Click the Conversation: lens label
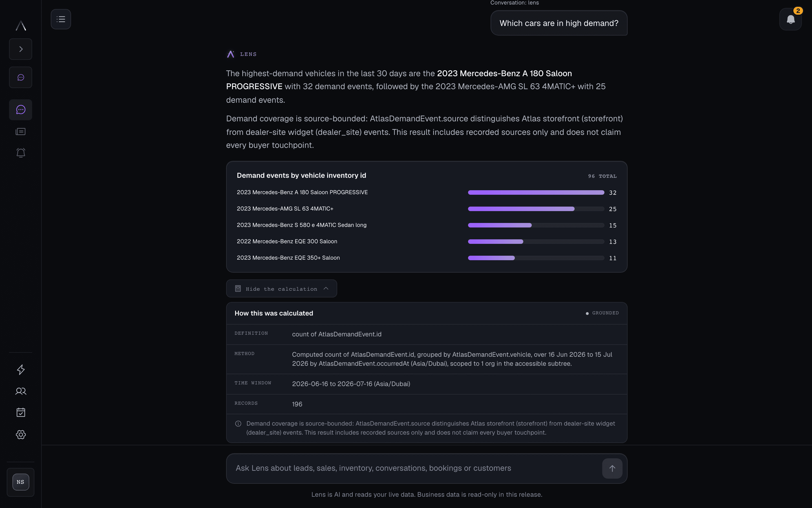The width and height of the screenshot is (812, 508). (514, 3)
